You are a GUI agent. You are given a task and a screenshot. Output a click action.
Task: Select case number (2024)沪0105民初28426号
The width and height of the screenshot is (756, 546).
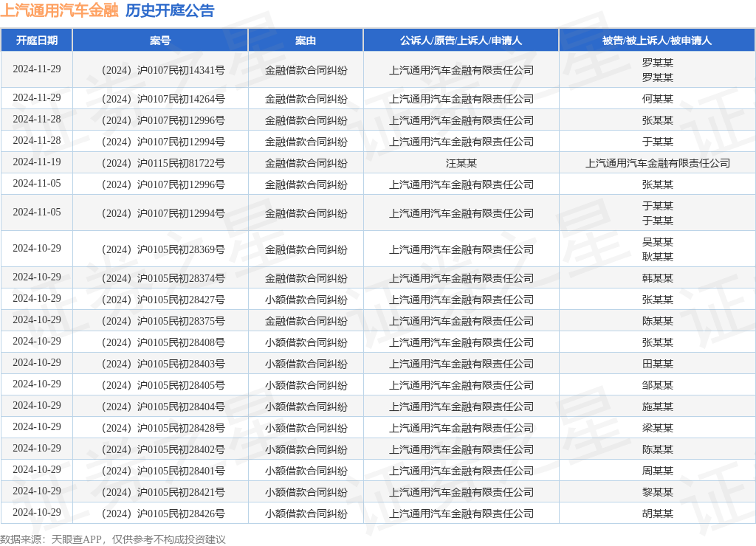(x=163, y=514)
